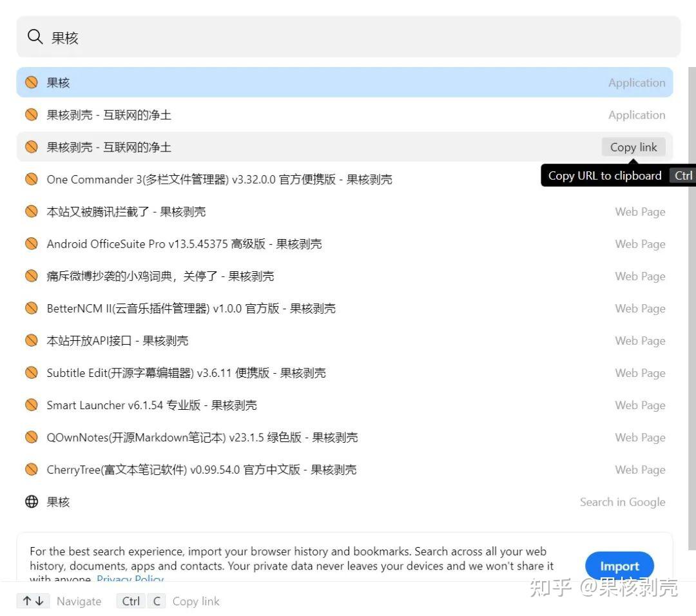Click the globe icon next to Search in Google
Viewport: 696px width, 616px height.
pos(32,501)
